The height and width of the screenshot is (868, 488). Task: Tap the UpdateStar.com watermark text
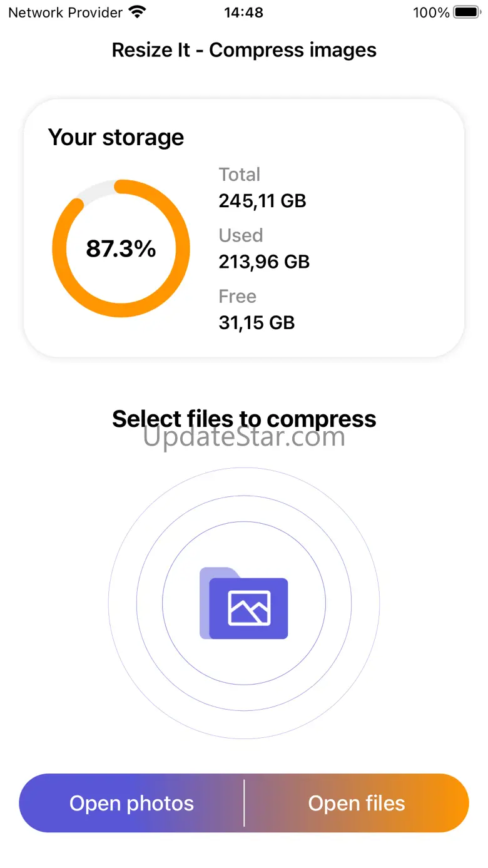(244, 437)
